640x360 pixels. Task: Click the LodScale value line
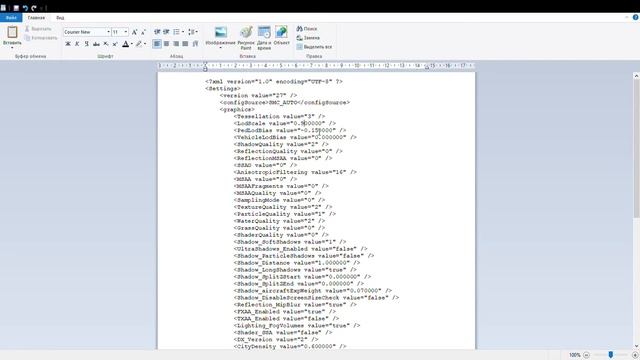pyautogui.click(x=285, y=123)
